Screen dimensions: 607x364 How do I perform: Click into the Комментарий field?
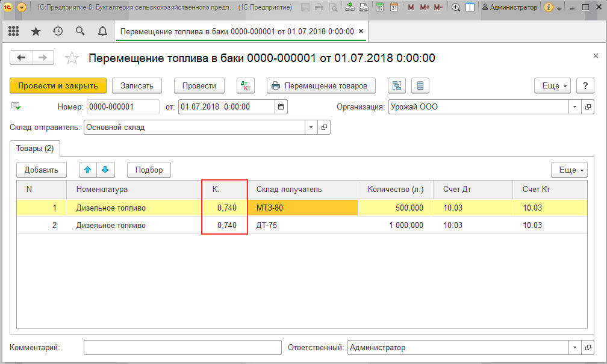pos(182,348)
